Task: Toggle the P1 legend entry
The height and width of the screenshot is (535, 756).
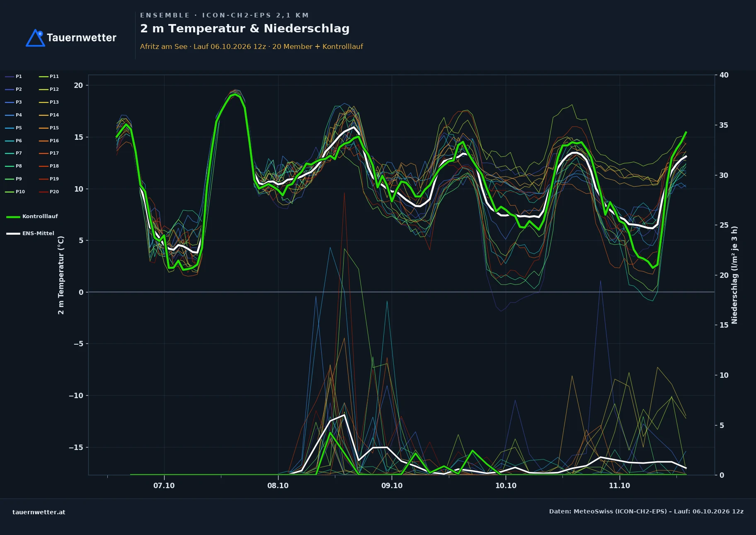Action: [x=13, y=76]
